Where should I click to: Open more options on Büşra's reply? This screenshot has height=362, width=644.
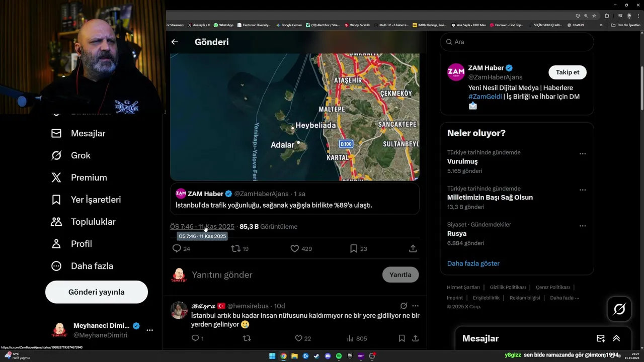(x=415, y=306)
